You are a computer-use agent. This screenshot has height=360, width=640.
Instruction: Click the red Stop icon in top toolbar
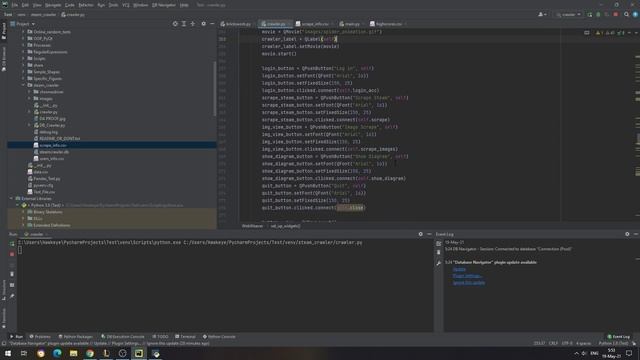[x=616, y=15]
